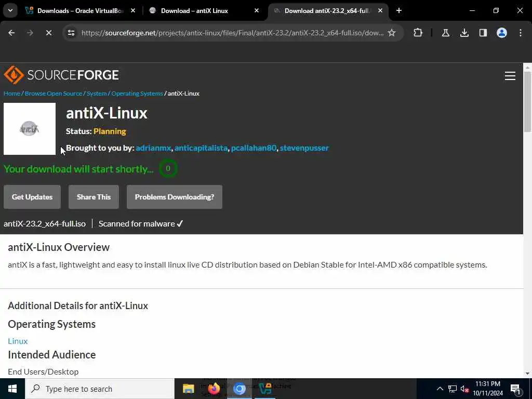The width and height of the screenshot is (532, 399).
Task: Open the Windows Start menu
Action: tap(12, 389)
